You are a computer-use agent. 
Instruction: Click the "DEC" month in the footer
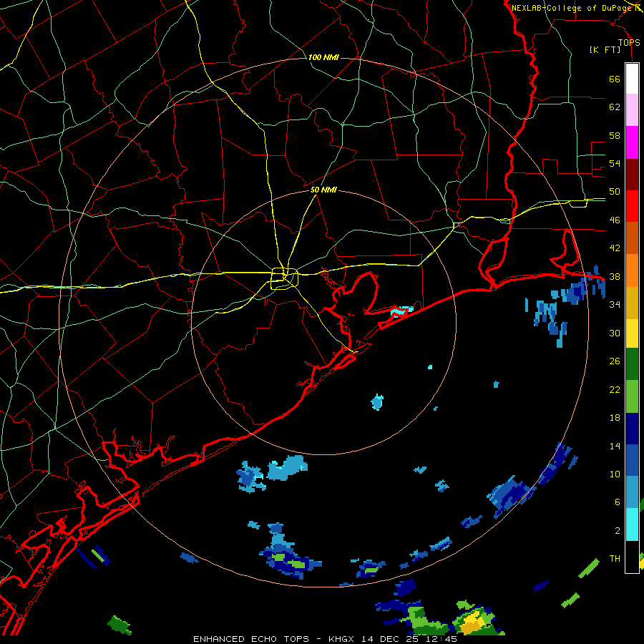click(391, 639)
